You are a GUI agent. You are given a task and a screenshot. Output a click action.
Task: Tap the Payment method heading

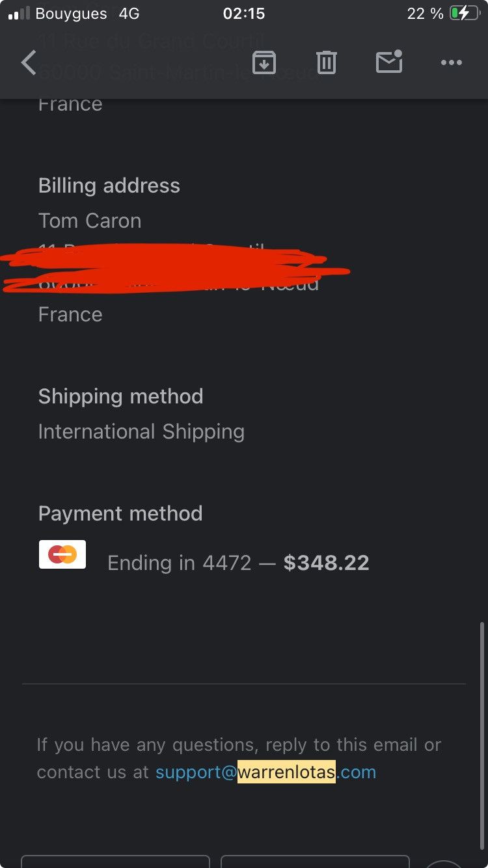tap(120, 513)
